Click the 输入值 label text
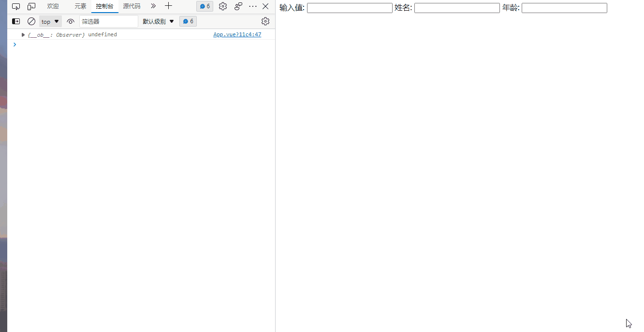Image resolution: width=644 pixels, height=332 pixels. tap(292, 8)
